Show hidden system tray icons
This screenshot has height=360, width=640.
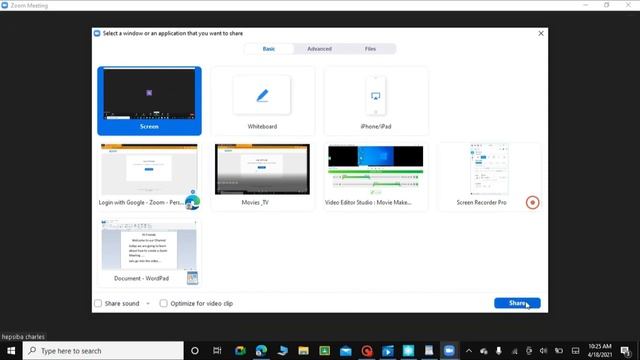pos(469,351)
